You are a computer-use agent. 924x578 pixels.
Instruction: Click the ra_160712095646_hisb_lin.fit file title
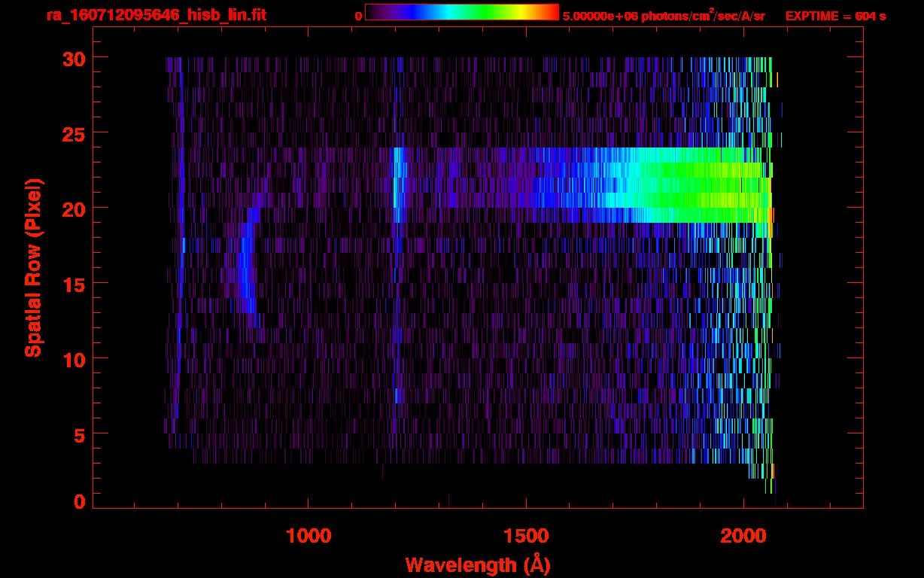pos(155,15)
